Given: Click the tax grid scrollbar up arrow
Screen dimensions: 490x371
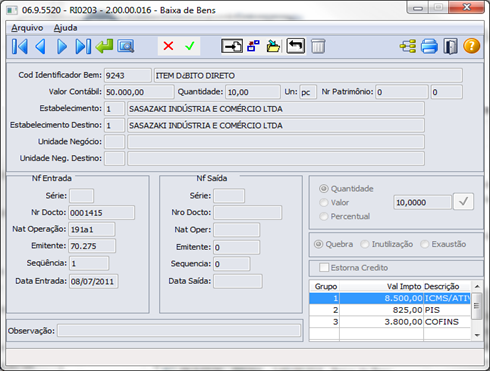Looking at the screenshot, I should [x=477, y=286].
